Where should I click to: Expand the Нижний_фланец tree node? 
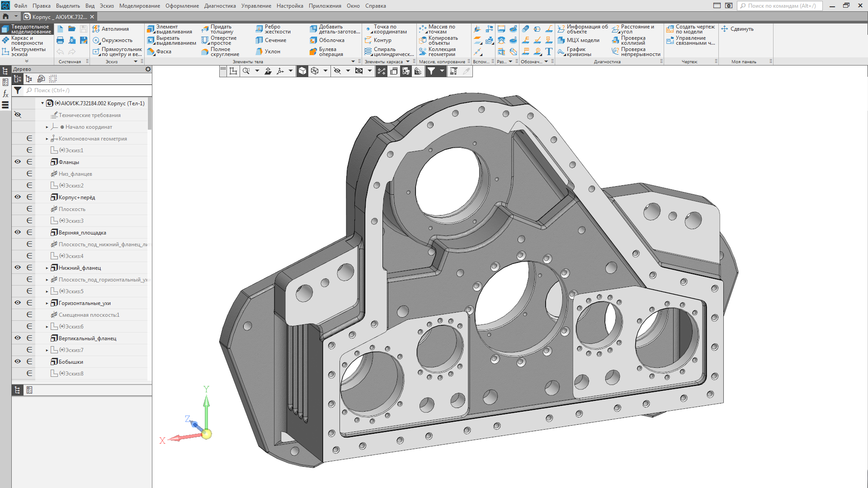[47, 268]
